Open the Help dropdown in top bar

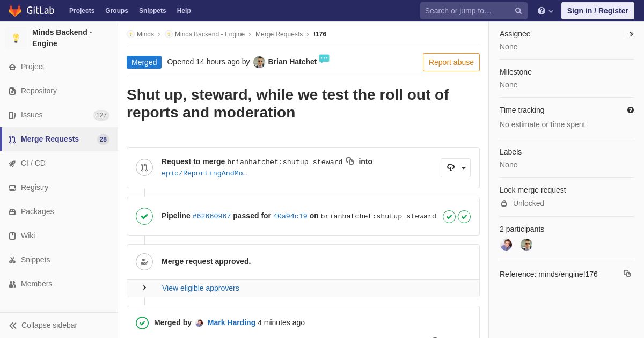(545, 11)
